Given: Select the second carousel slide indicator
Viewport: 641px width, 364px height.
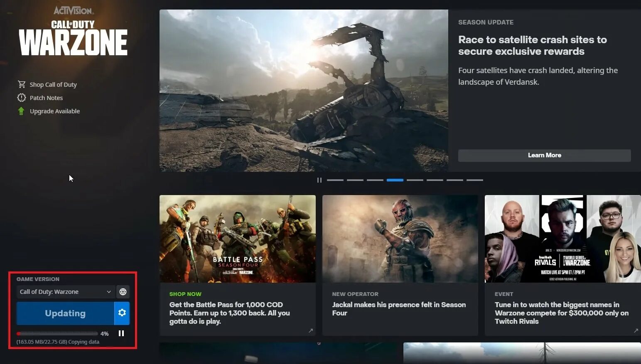Looking at the screenshot, I should click(x=355, y=180).
